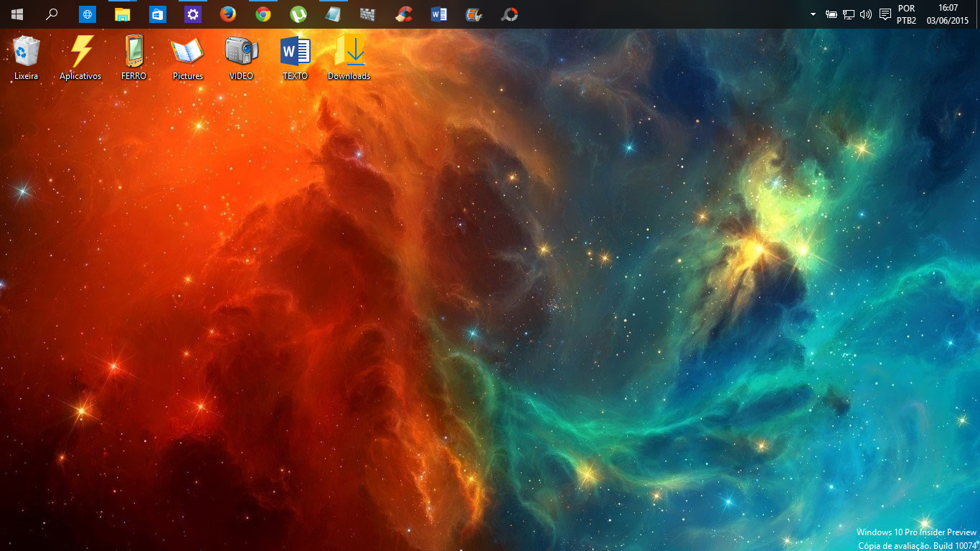This screenshot has height=551, width=980.
Task: Select the TEXTO Word desktop icon
Action: [295, 57]
